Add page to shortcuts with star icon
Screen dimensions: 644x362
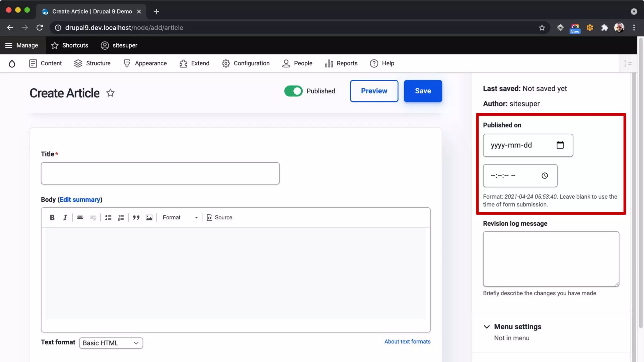click(x=110, y=93)
